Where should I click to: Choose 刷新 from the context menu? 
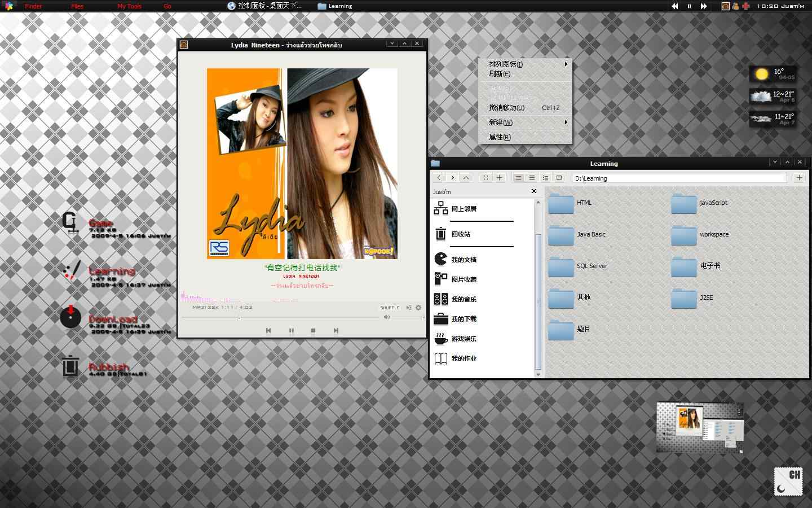(525, 74)
